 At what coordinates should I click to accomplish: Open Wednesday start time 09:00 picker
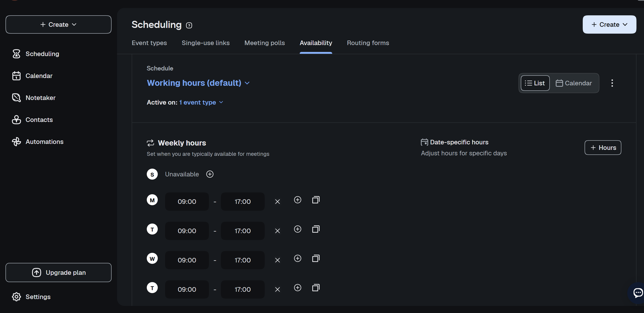(187, 260)
